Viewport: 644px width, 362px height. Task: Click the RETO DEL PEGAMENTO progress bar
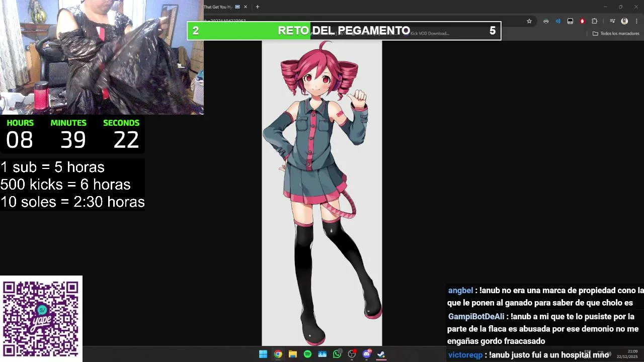(x=344, y=31)
